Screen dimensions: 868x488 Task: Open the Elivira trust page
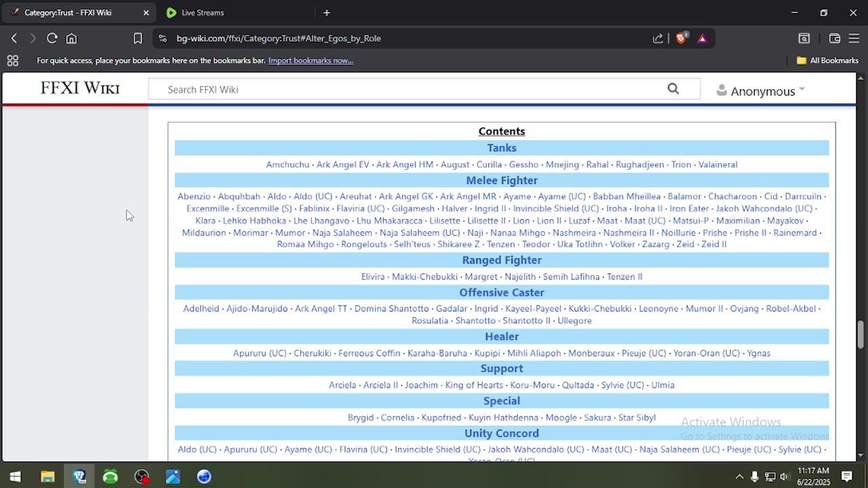tap(373, 277)
